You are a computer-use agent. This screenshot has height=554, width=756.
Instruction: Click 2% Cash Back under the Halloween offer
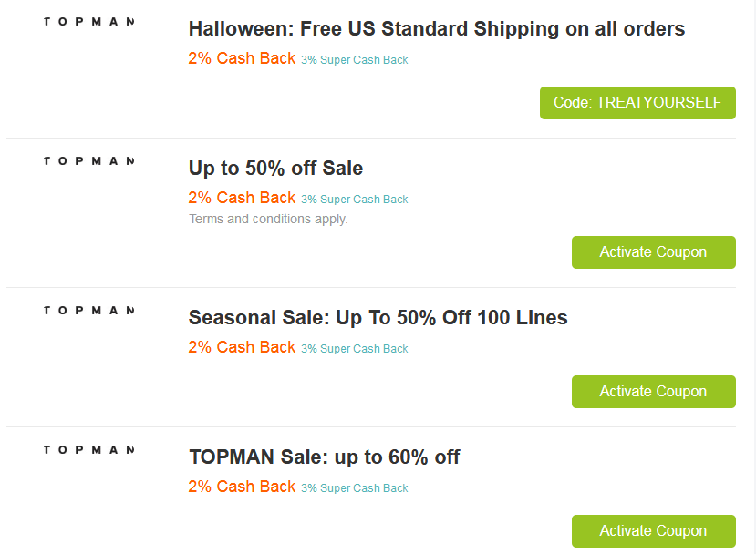point(242,58)
